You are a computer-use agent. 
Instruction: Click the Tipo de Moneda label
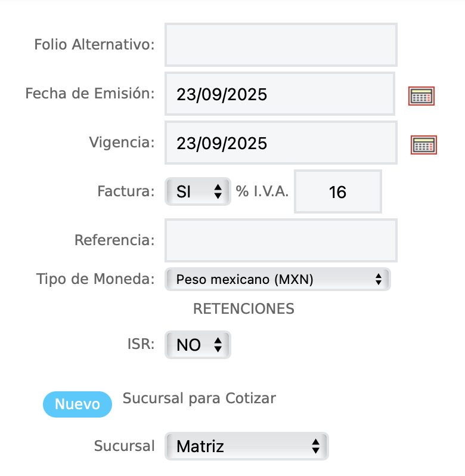95,279
